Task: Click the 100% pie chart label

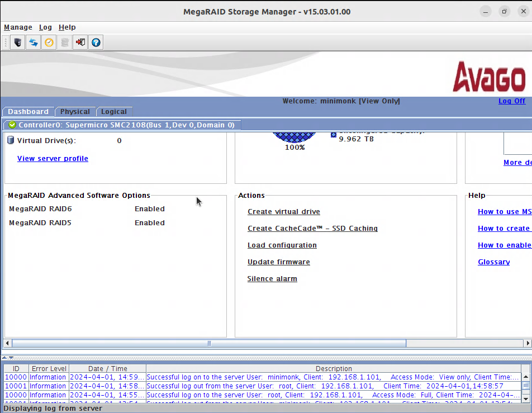Action: tap(294, 148)
